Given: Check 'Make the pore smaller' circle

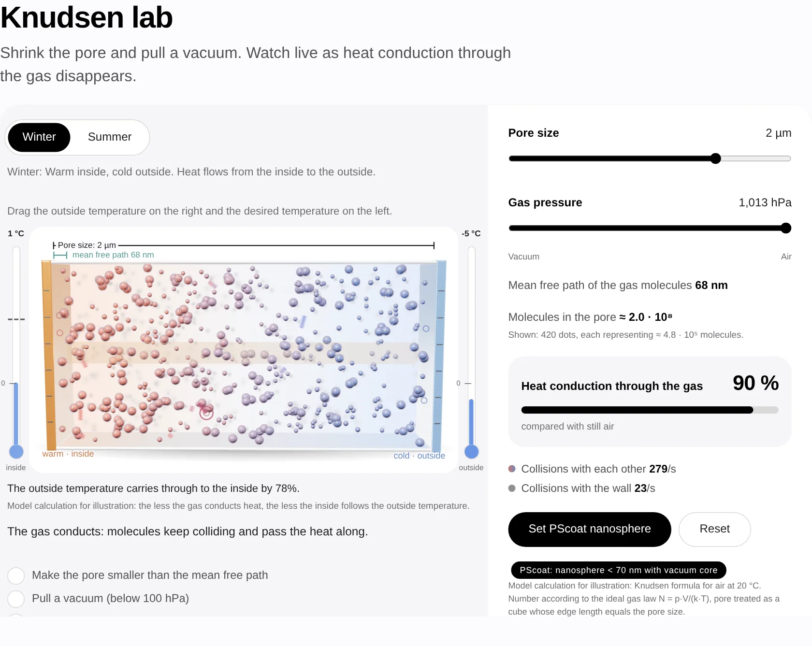Looking at the screenshot, I should click(16, 575).
